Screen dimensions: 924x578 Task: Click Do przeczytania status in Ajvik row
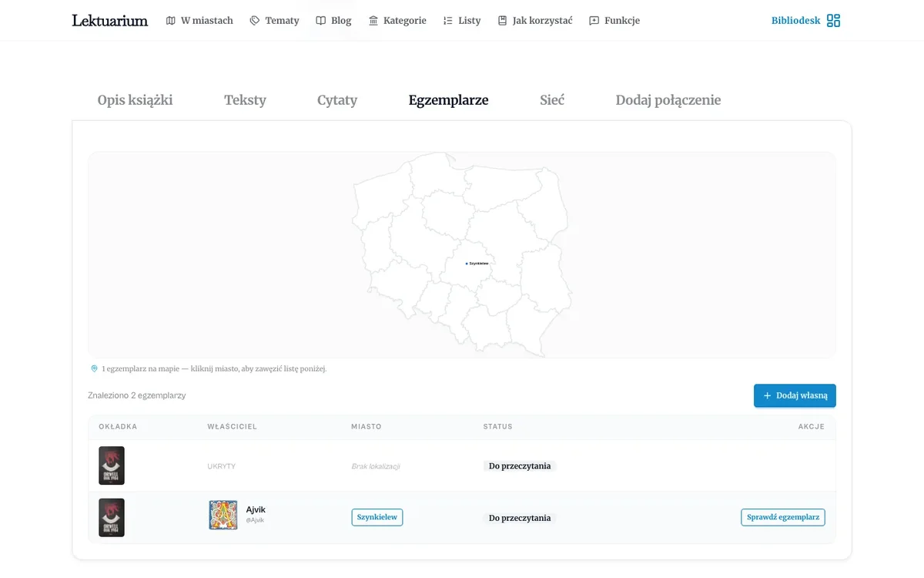(520, 518)
